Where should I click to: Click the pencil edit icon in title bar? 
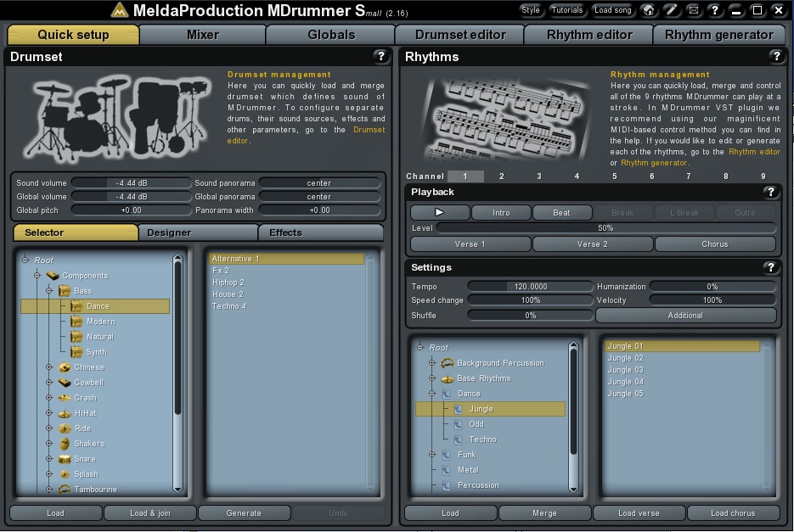[x=671, y=10]
